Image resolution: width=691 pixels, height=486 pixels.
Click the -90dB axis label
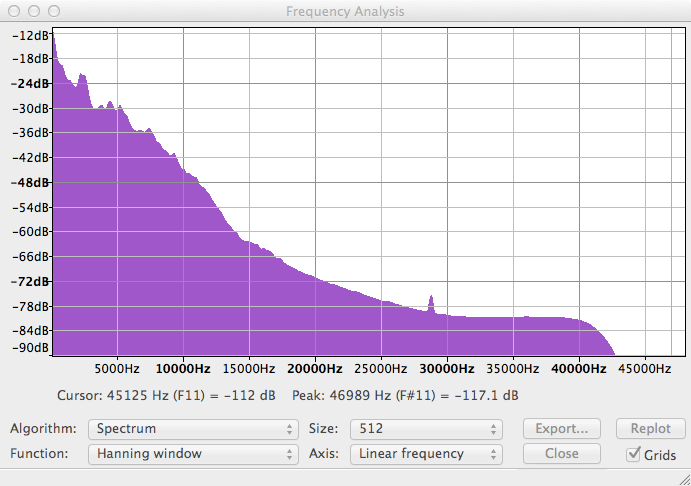coord(30,348)
